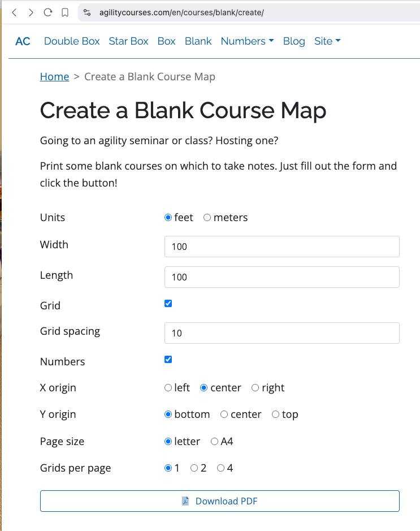Select the meters units radio button
Screen dimensions: 420x531
click(x=207, y=217)
